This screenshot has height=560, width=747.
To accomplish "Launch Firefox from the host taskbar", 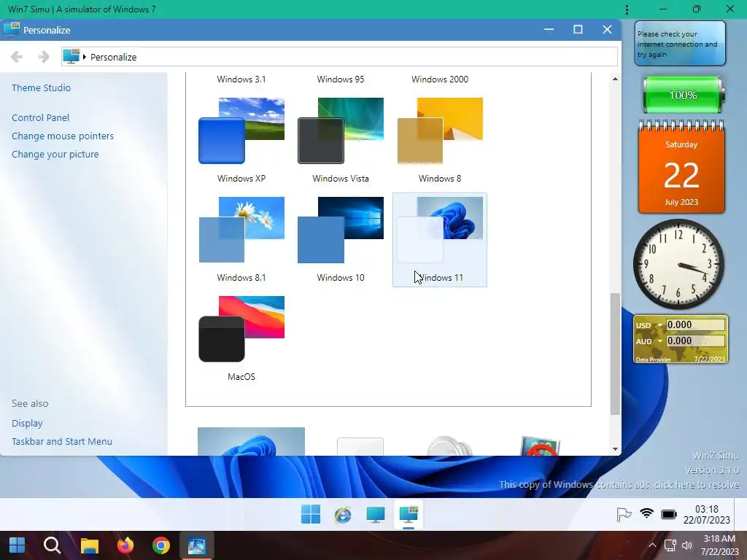I will 125,545.
